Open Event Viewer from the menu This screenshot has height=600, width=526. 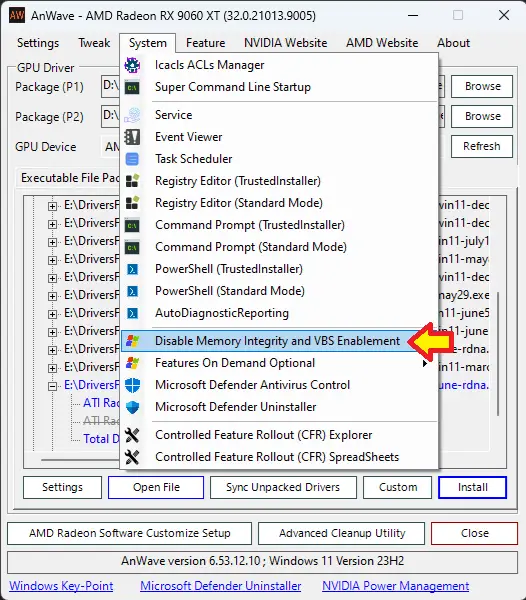point(279,137)
